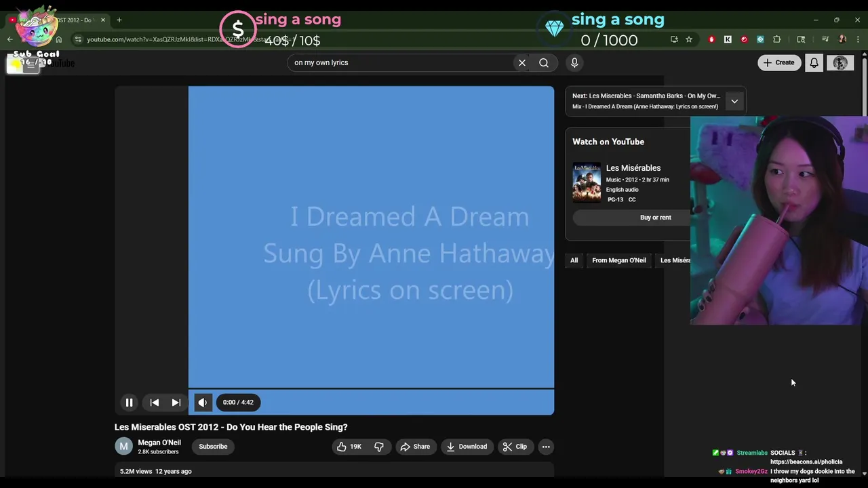Select the All filter chip
This screenshot has height=488, width=868.
click(574, 260)
